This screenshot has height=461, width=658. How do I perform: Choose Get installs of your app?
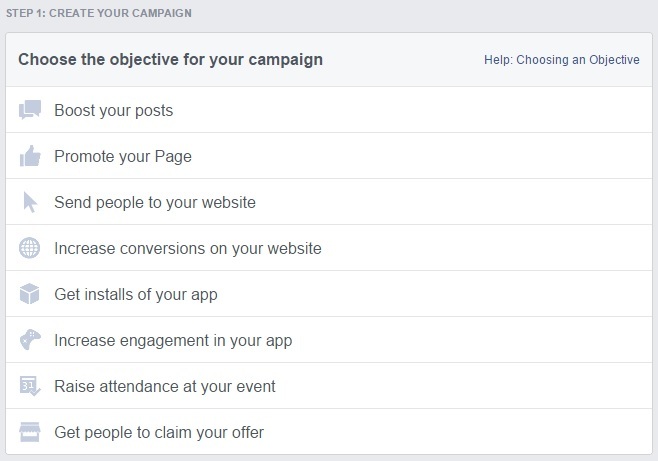(136, 294)
